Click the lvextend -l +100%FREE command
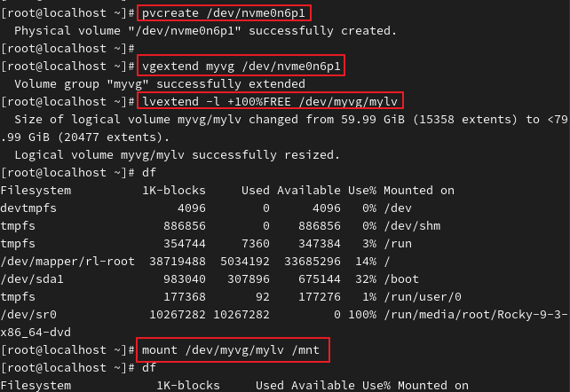Image resolution: width=570 pixels, height=392 pixels. click(270, 102)
